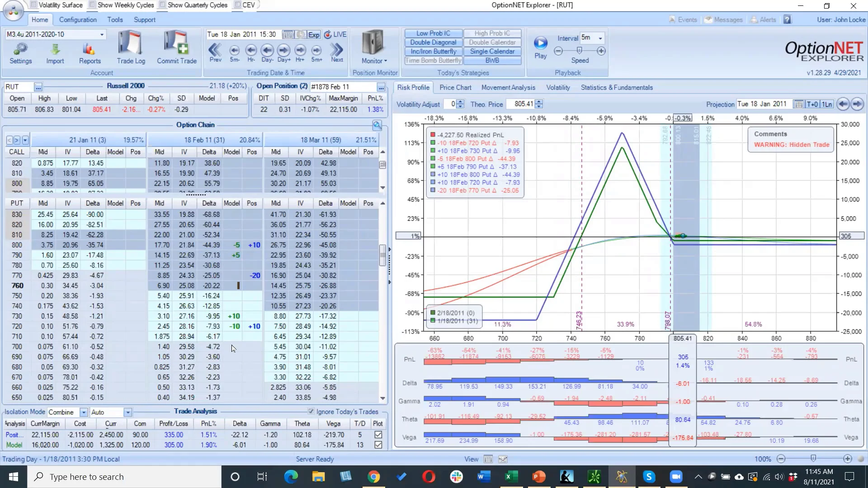Toggle T+0 projection line button
868x488 pixels.
812,104
